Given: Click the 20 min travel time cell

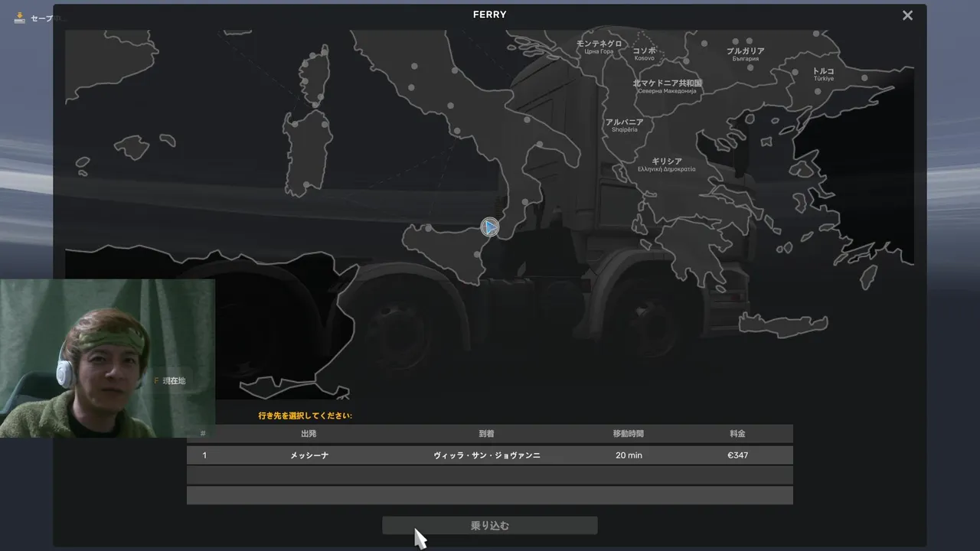Looking at the screenshot, I should pyautogui.click(x=629, y=455).
